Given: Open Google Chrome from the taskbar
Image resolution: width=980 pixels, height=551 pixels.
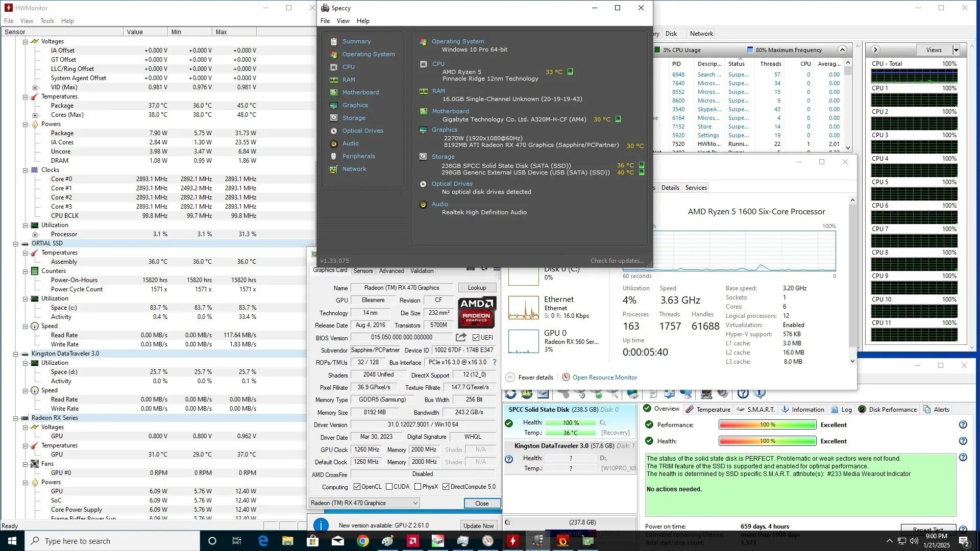Looking at the screenshot, I should 363,541.
